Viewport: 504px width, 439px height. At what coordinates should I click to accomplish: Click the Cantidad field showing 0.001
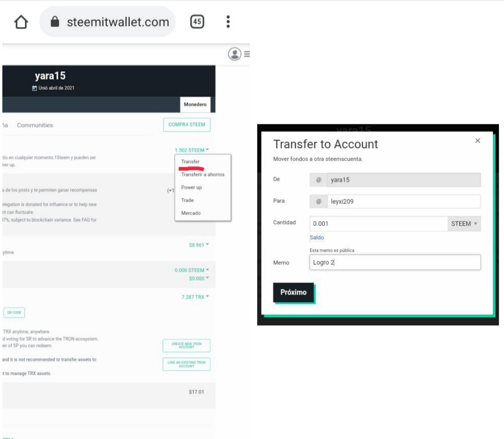[x=378, y=224]
